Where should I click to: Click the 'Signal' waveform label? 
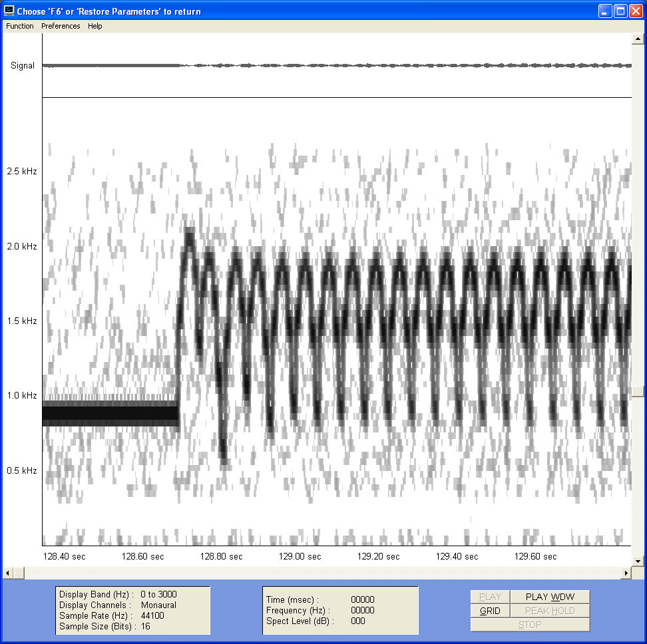(x=22, y=66)
